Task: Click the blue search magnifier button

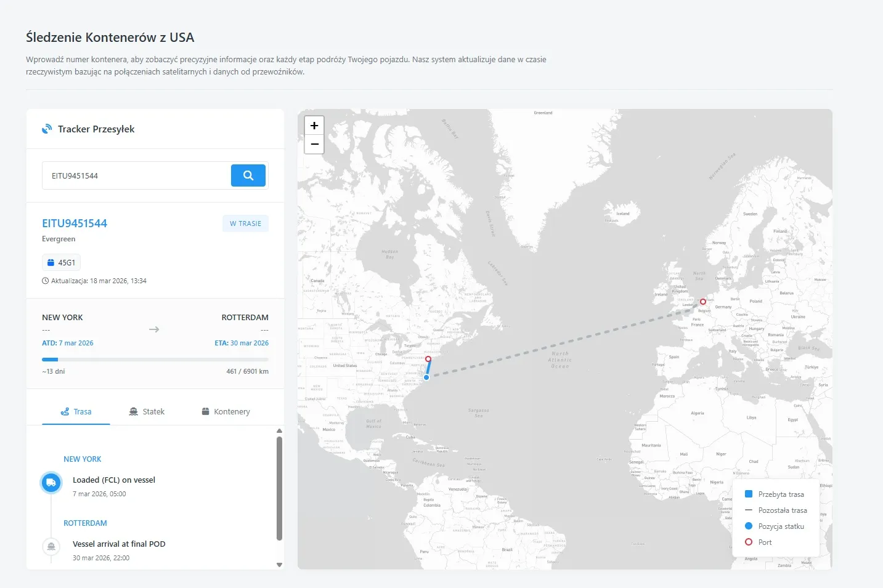Action: (x=248, y=175)
